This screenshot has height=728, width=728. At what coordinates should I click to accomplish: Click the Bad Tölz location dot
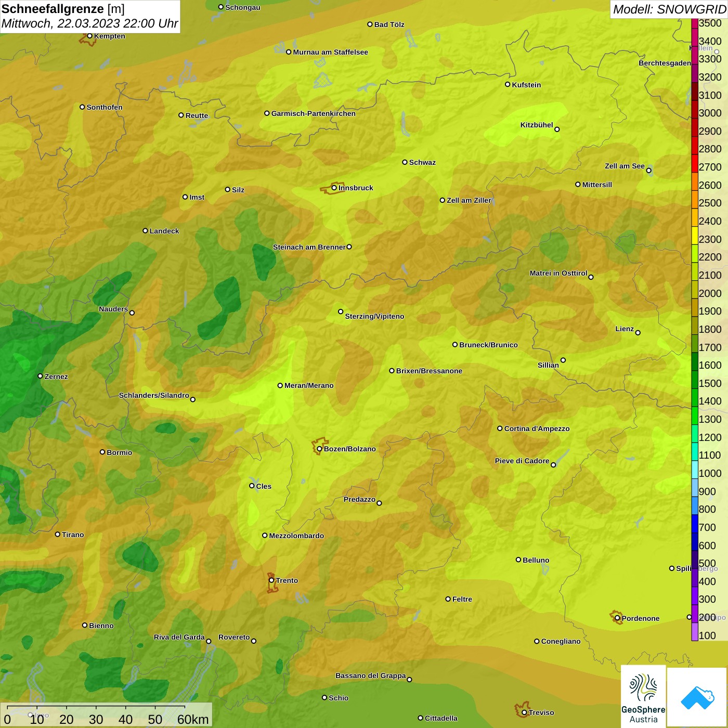coord(370,24)
